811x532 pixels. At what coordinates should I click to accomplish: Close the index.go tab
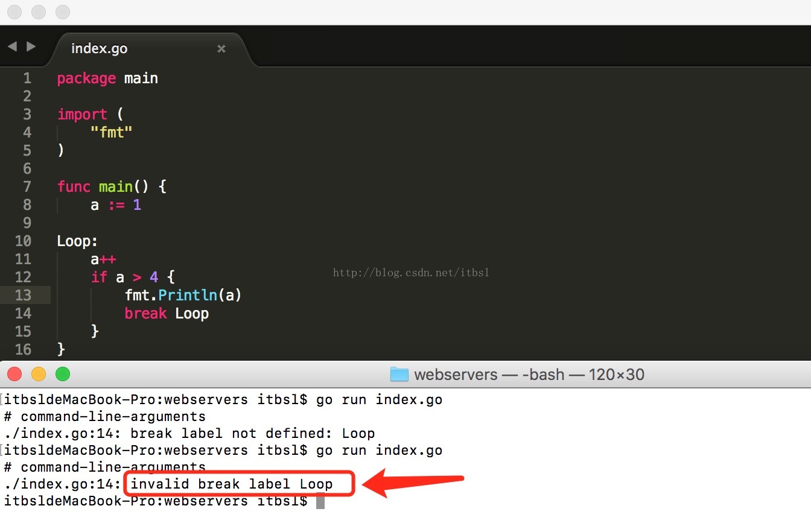pyautogui.click(x=221, y=49)
